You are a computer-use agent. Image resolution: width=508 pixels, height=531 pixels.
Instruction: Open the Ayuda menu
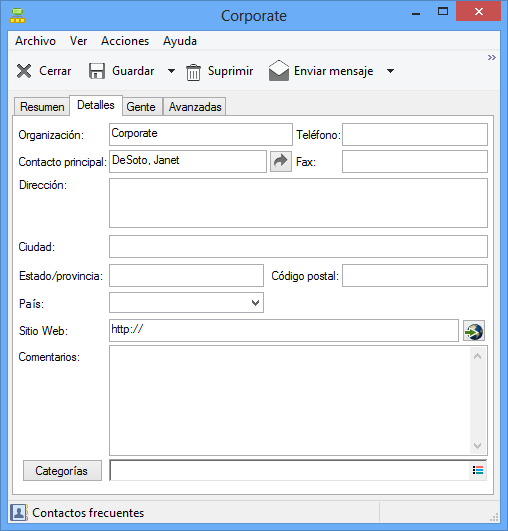pos(180,41)
